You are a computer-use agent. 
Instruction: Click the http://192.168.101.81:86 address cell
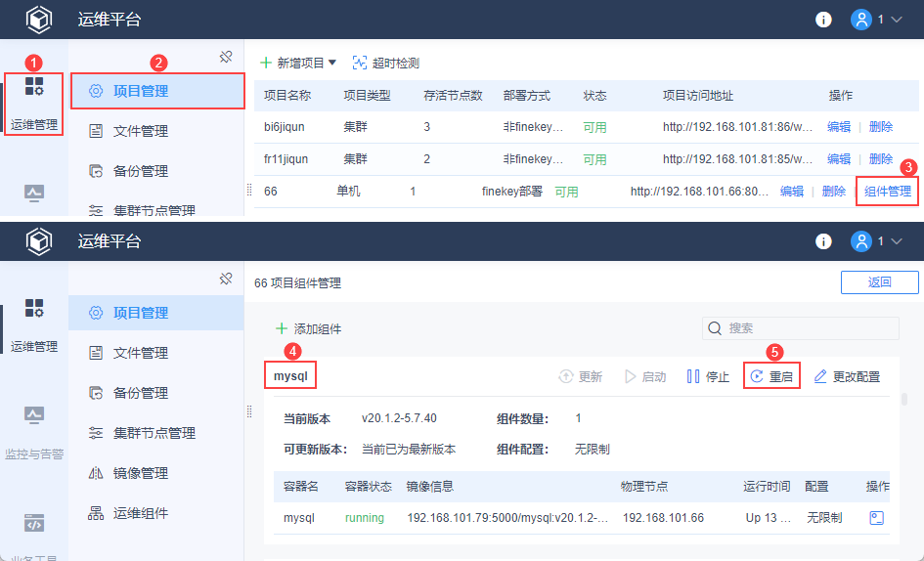click(x=737, y=127)
